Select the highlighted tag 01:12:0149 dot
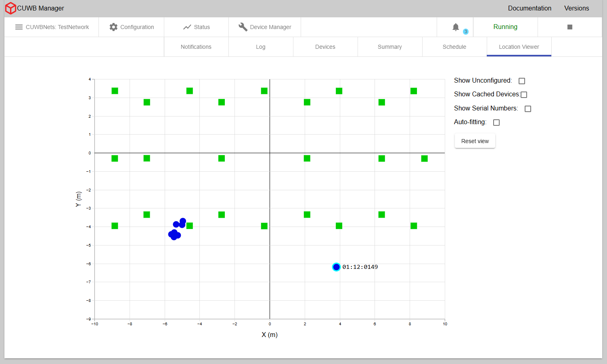The width and height of the screenshot is (607, 364). pos(336,267)
